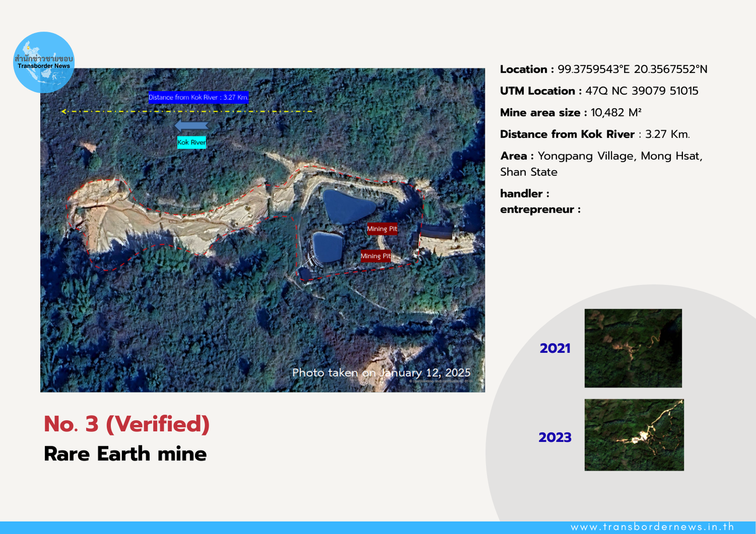Select the 'UTM Location : 47Q NC 39079 51015' line
The height and width of the screenshot is (534, 756).
[599, 91]
